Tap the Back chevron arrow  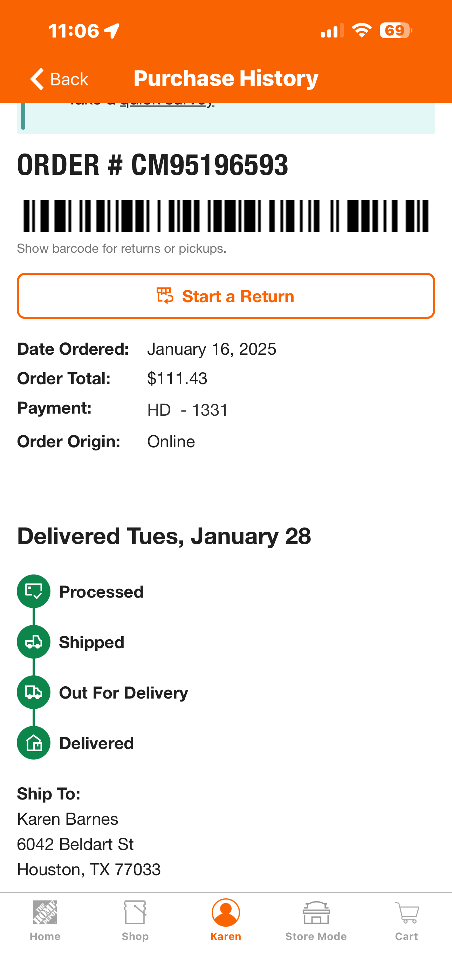(37, 79)
